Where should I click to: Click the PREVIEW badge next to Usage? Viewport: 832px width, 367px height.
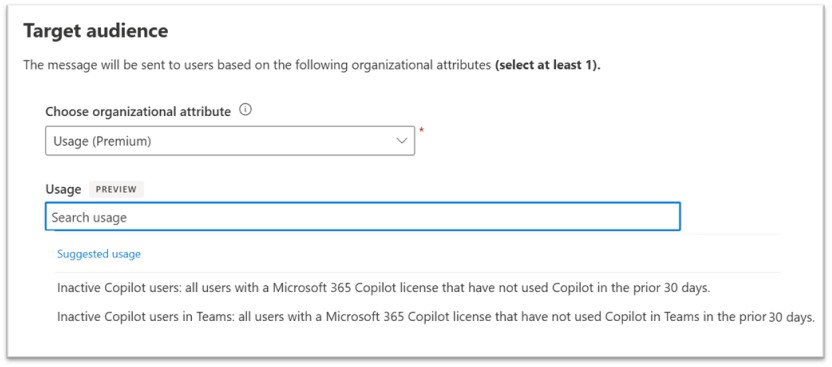pyautogui.click(x=116, y=189)
